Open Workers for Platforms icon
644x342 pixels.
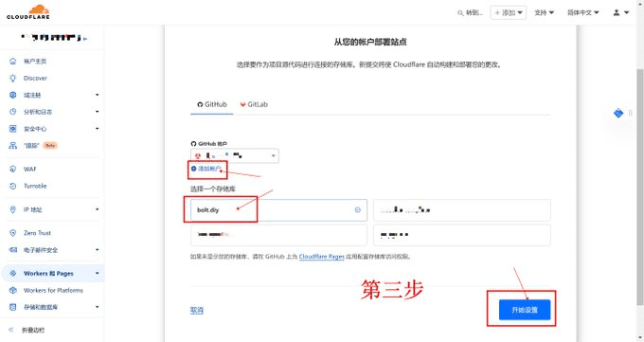pyautogui.click(x=12, y=290)
